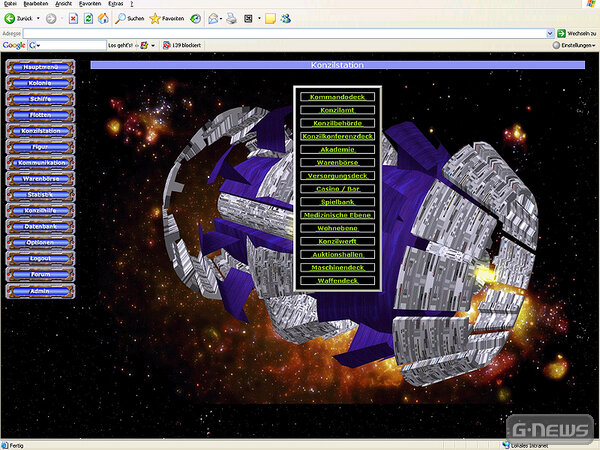This screenshot has height=450, width=600.
Task: Expand the Zurück history dropdown arrow
Action: 38,18
